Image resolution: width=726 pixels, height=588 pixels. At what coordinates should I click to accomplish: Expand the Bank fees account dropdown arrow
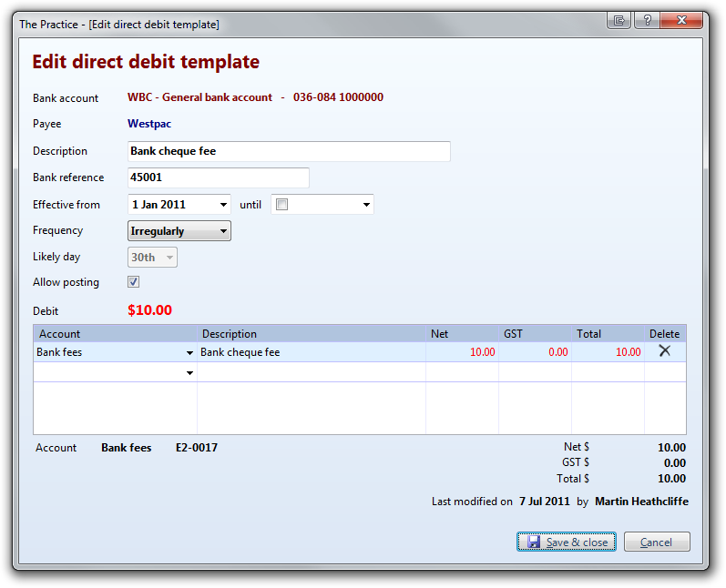[189, 353]
